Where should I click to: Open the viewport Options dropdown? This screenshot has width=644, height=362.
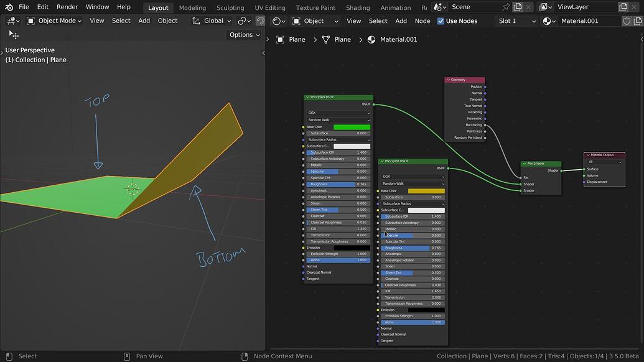click(245, 34)
